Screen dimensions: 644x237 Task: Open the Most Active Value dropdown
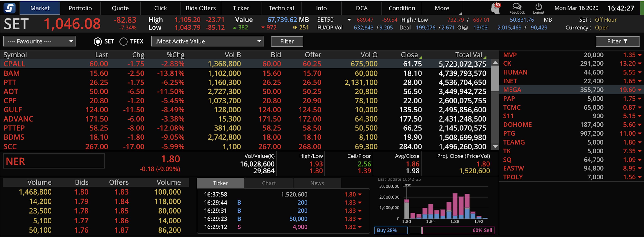207,41
